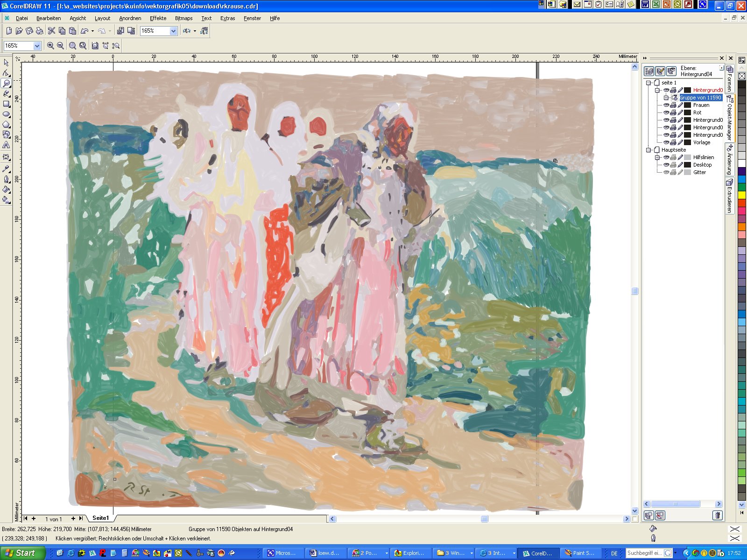Toggle printer icon of Hilfslinien layer
The height and width of the screenshot is (560, 747).
pyautogui.click(x=673, y=157)
